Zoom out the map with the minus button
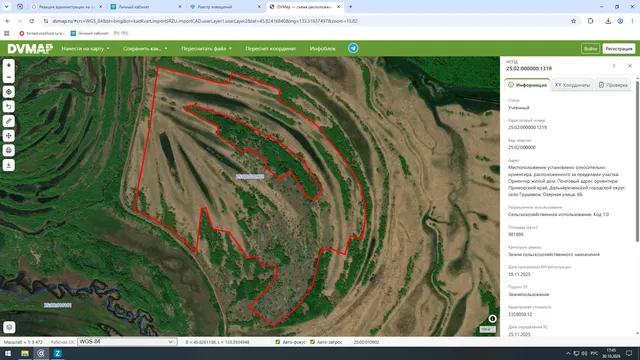 9,77
